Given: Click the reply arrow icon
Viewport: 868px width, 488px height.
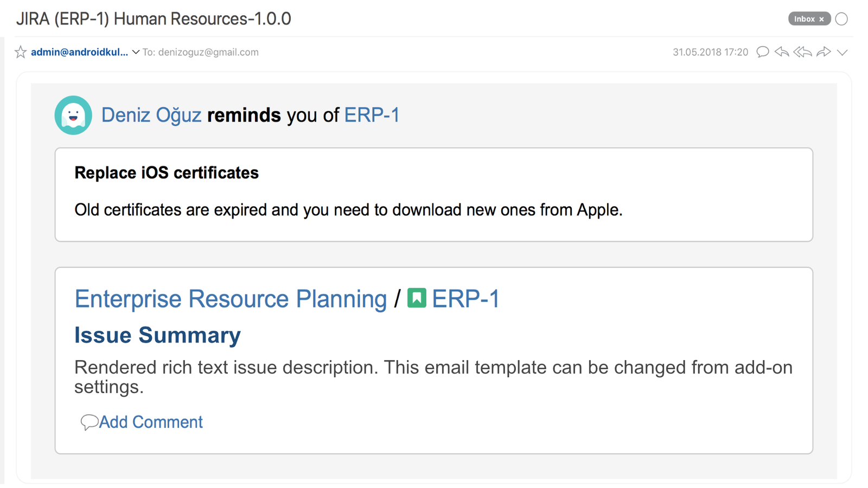Looking at the screenshot, I should pos(782,52).
